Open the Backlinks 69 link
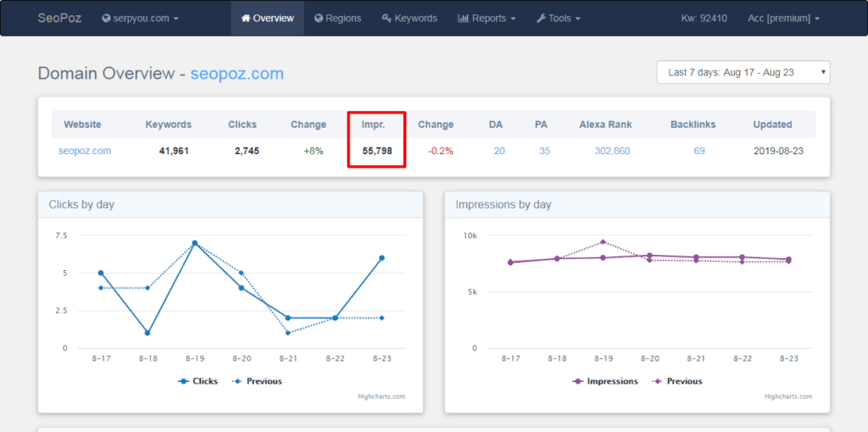 click(699, 151)
